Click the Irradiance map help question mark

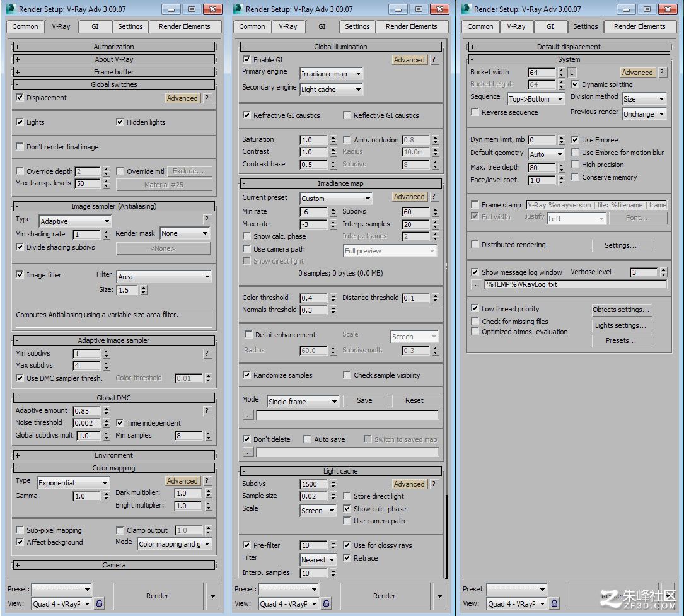(434, 197)
